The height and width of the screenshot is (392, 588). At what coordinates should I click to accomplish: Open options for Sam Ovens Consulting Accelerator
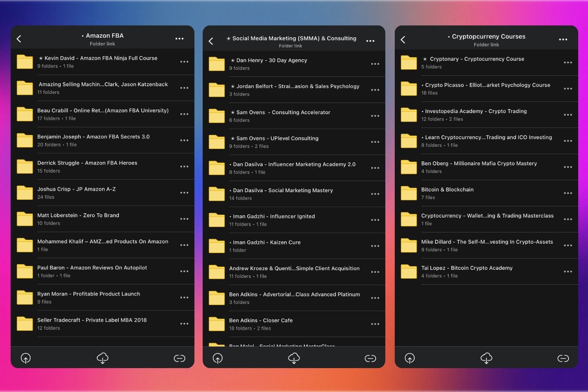pyautogui.click(x=375, y=116)
